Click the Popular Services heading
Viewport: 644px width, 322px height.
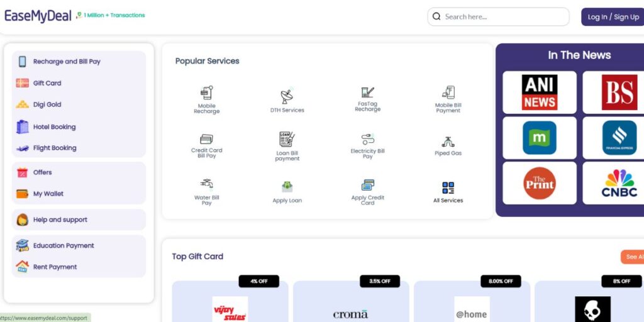pos(208,61)
